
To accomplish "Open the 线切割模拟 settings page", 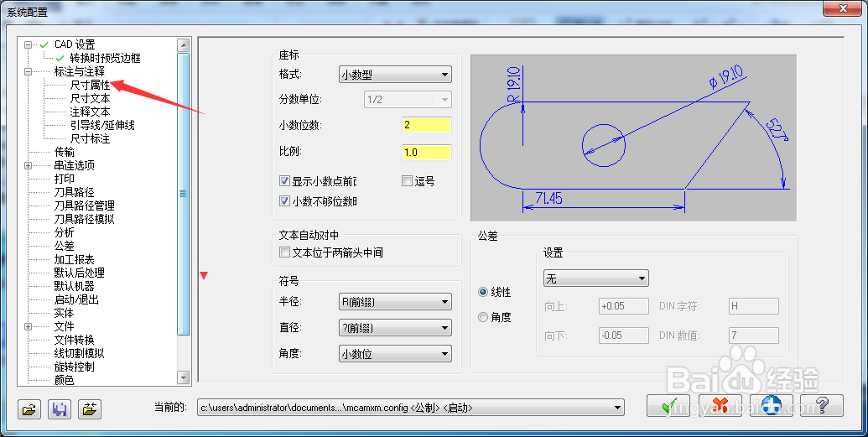I will point(79,353).
